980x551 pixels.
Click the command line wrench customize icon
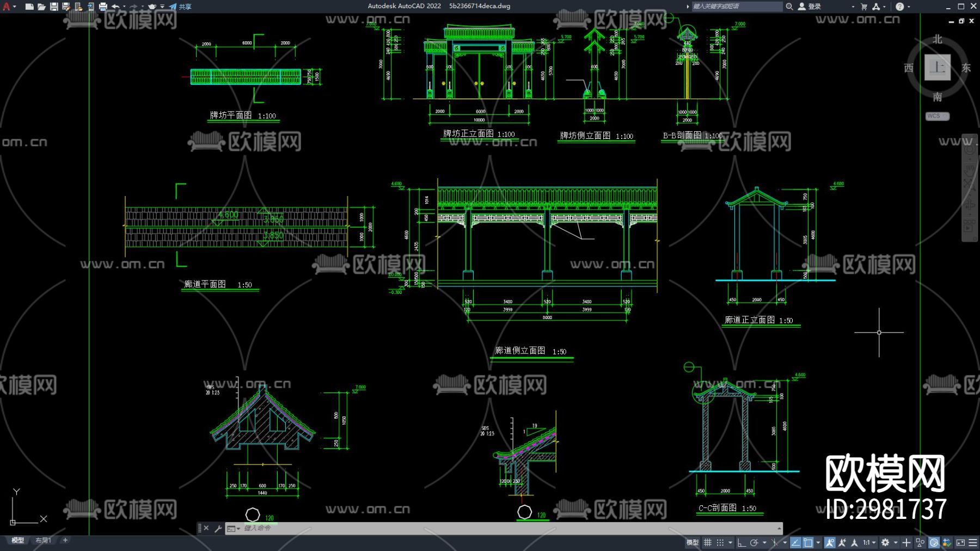[x=218, y=528]
